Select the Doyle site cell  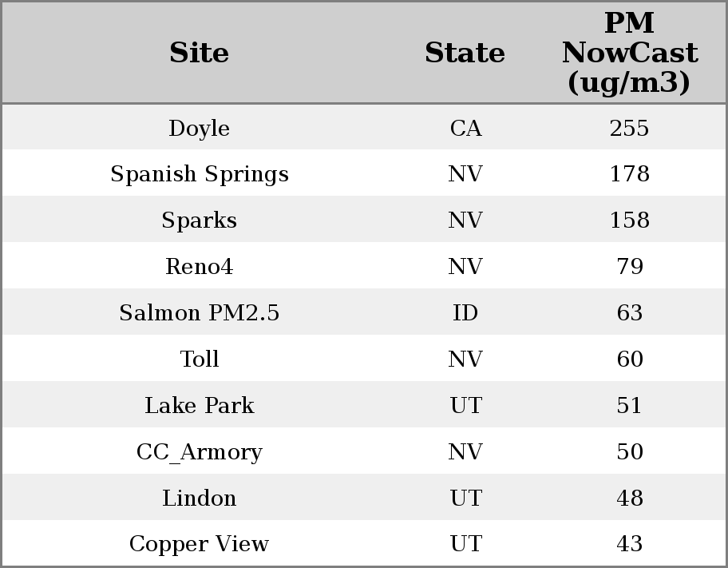tap(199, 129)
